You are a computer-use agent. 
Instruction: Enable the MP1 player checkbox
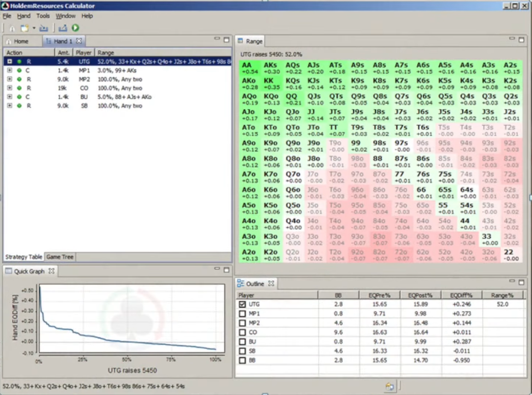242,313
